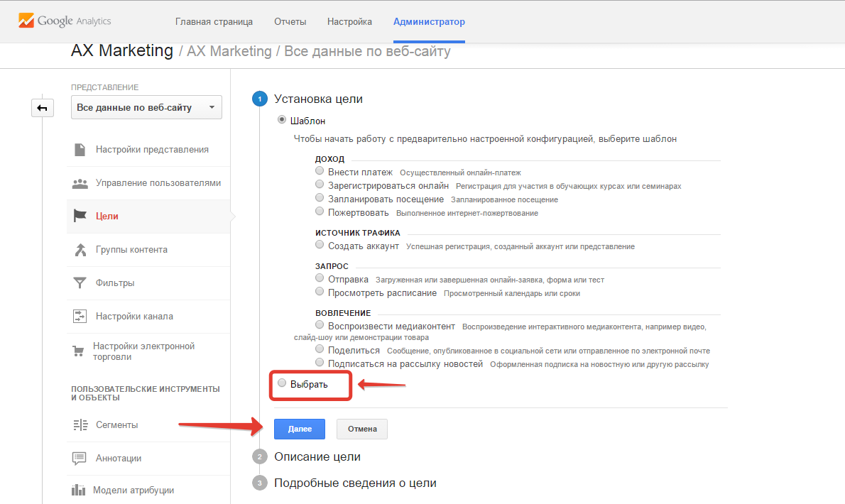The image size is (845, 504).
Task: Click the Filters funnel icon
Action: coord(80,283)
